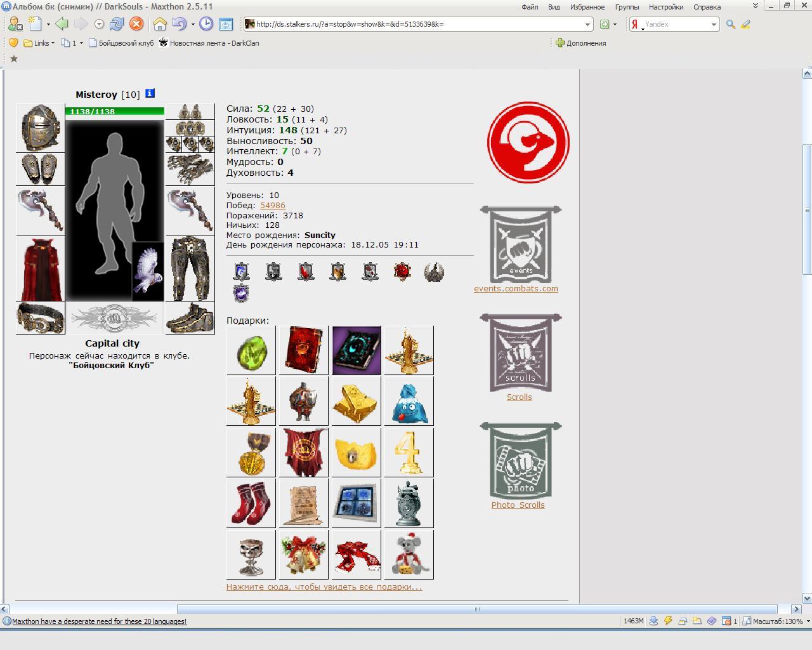
Task: Open the Избранное menu
Action: click(x=587, y=7)
